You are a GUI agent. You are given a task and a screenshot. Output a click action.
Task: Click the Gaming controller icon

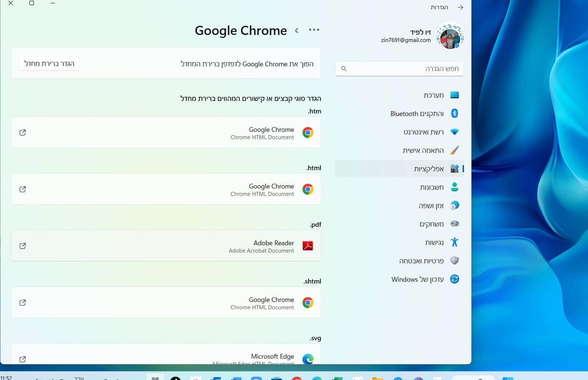[454, 224]
